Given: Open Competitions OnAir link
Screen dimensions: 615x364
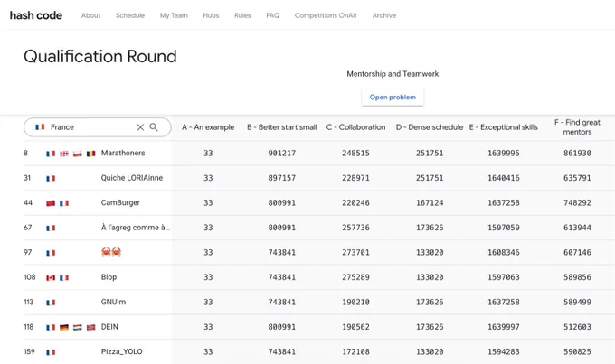Looking at the screenshot, I should pos(326,15).
